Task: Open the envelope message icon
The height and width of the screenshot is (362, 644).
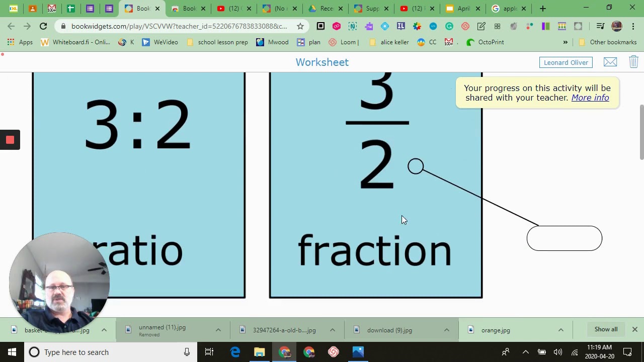Action: 610,62
